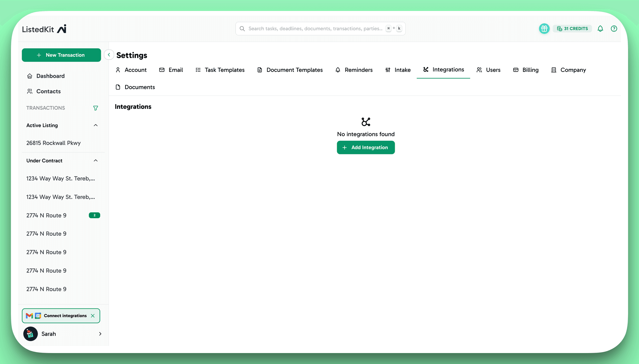639x364 pixels.
Task: Click the help question mark icon
Action: coord(614,29)
